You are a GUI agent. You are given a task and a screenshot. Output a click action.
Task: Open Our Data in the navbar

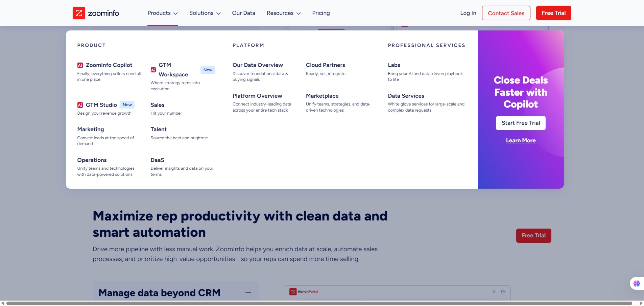[x=243, y=13]
